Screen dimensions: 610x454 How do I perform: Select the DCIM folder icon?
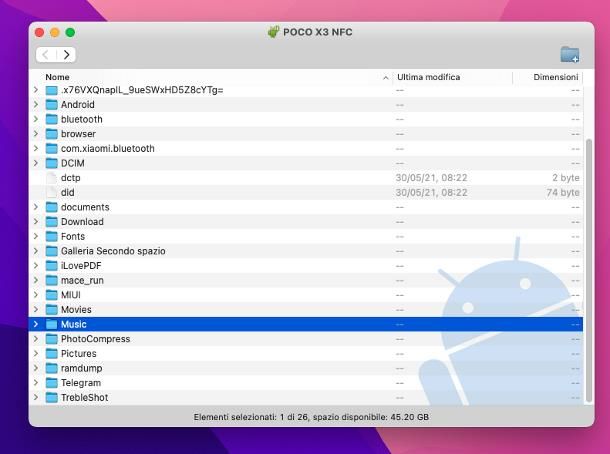tap(51, 163)
